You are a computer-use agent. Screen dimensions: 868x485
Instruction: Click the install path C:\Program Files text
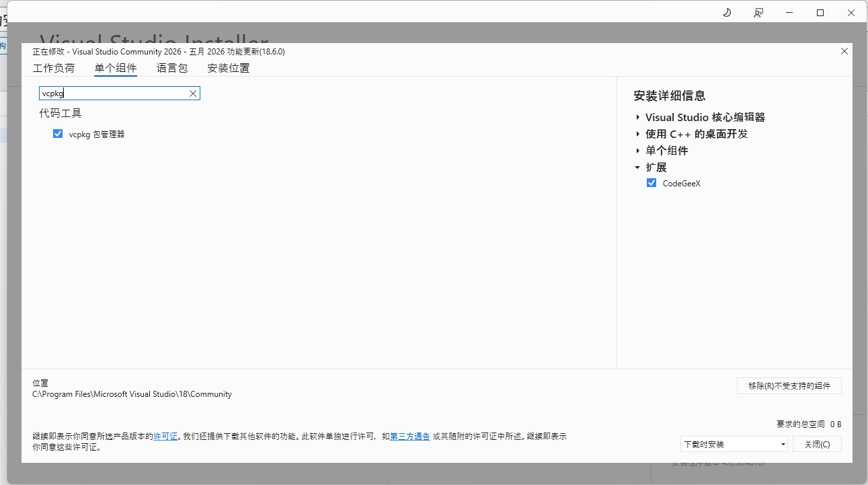point(132,394)
